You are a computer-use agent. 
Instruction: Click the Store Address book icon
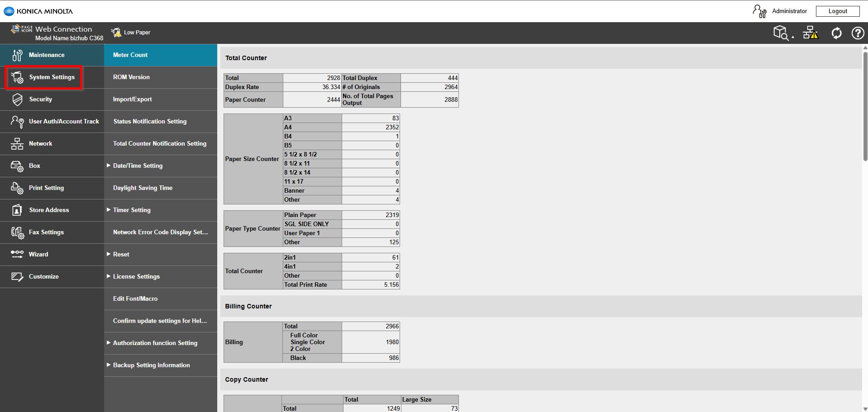coord(17,210)
